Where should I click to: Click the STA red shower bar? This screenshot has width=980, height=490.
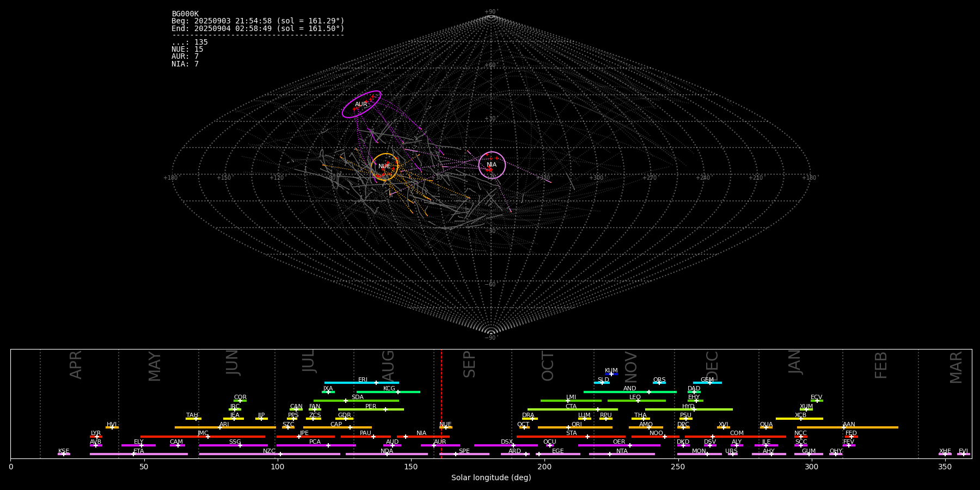pos(571,436)
